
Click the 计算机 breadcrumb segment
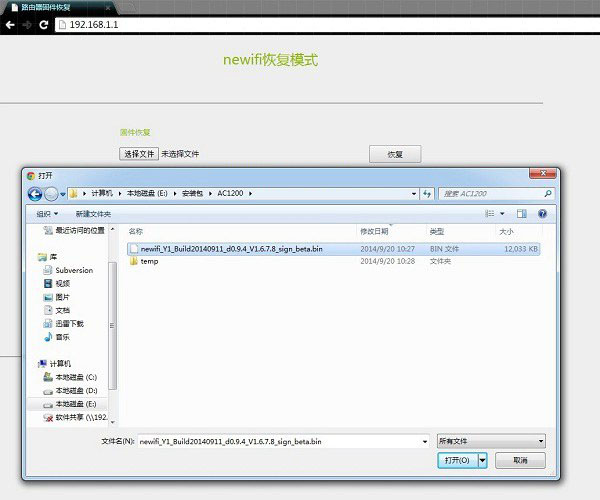pyautogui.click(x=102, y=193)
